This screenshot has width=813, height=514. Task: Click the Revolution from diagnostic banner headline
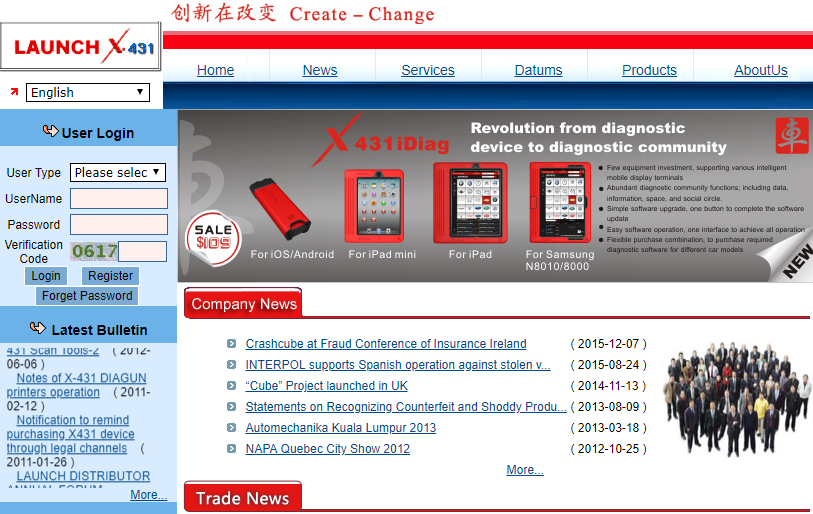598,137
